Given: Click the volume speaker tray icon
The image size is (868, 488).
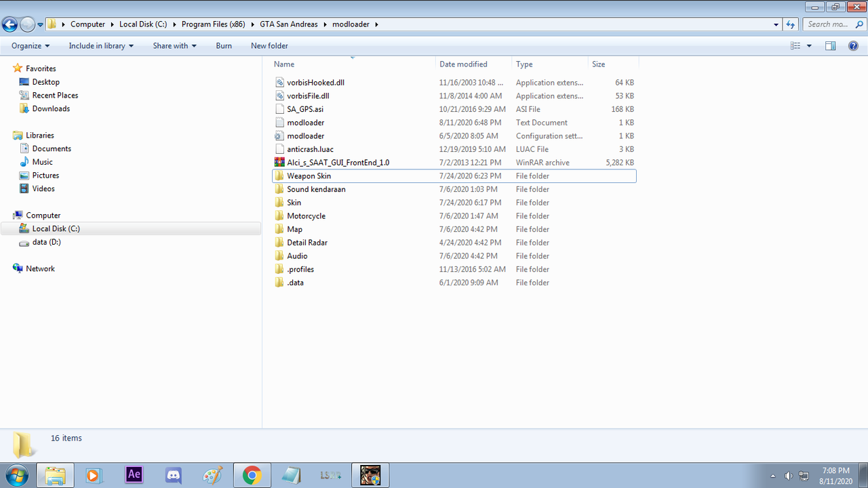Looking at the screenshot, I should [x=789, y=476].
